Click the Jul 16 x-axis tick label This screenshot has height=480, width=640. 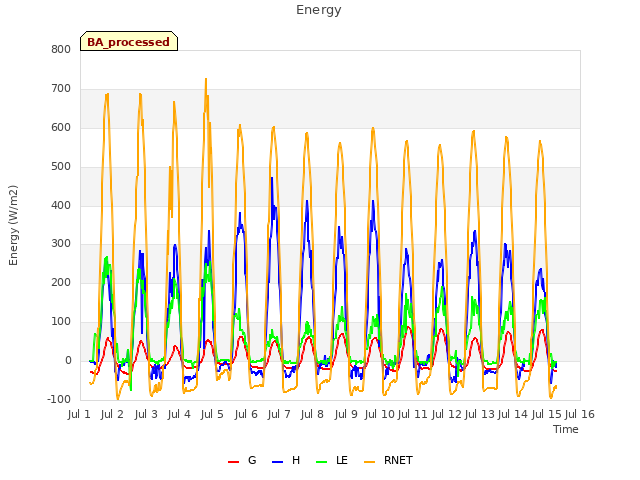point(580,414)
